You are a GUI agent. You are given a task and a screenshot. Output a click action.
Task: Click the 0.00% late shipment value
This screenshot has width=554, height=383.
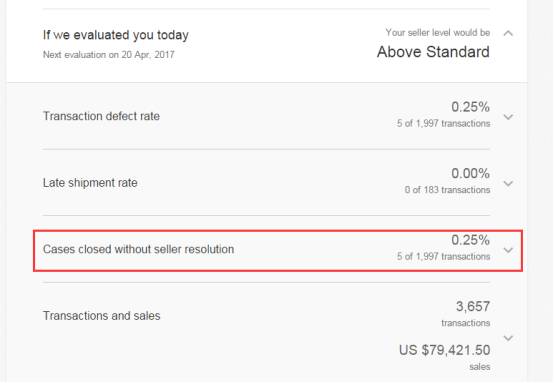[x=470, y=173]
